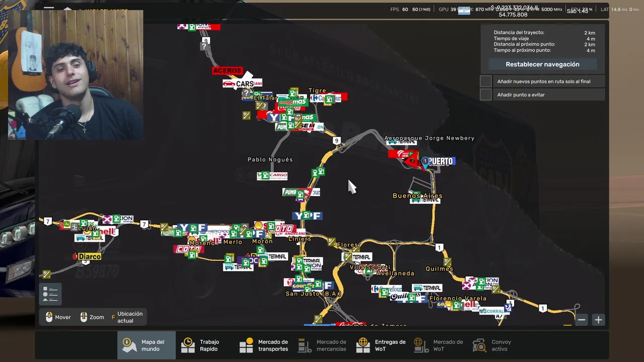
Task: Click the Restablecer navegación button
Action: 542,64
